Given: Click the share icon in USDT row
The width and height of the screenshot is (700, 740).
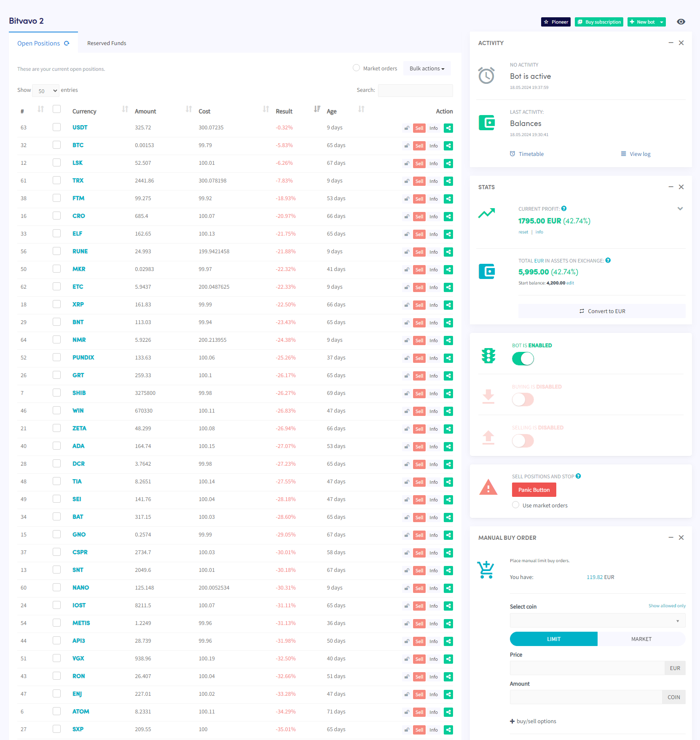Looking at the screenshot, I should [448, 128].
